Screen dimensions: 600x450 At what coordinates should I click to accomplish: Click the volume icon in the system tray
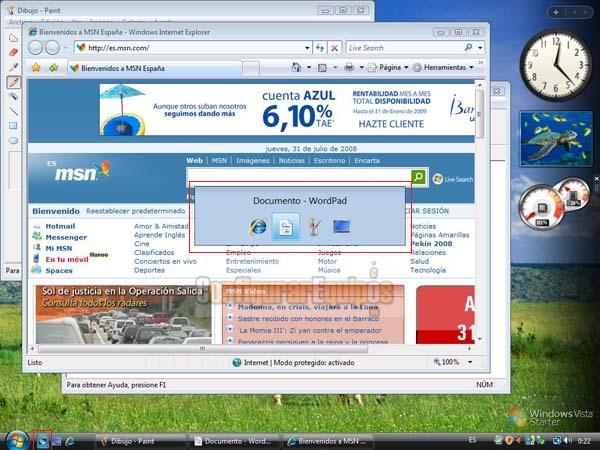(567, 441)
